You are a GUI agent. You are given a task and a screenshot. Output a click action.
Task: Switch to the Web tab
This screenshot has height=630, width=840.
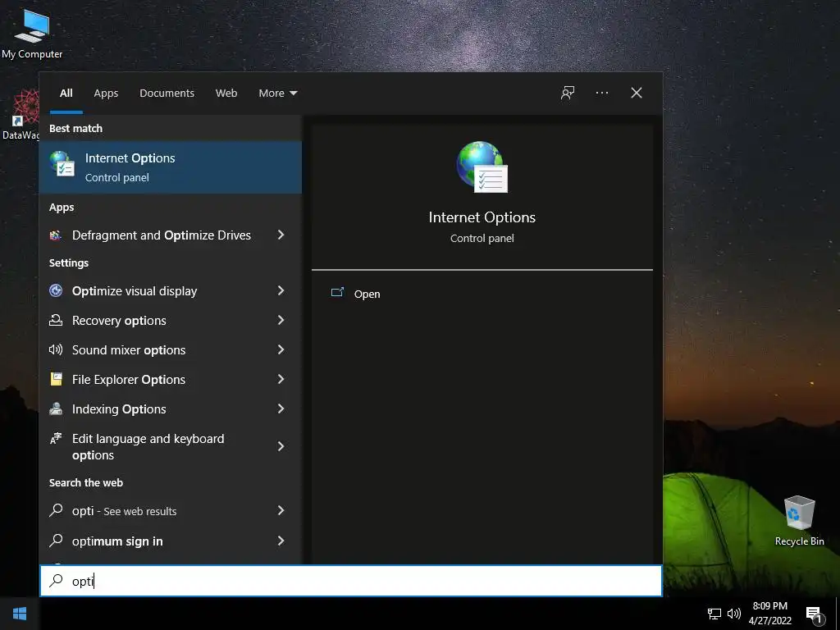pyautogui.click(x=226, y=93)
